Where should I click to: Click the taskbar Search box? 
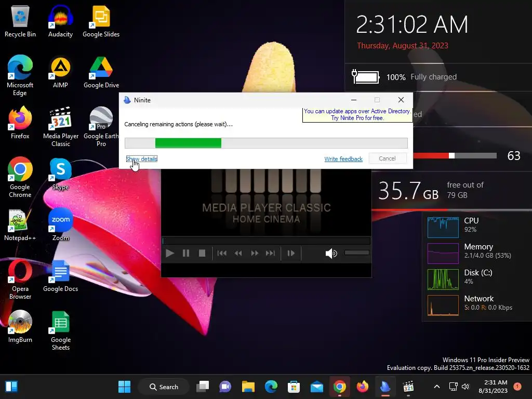[x=164, y=387]
